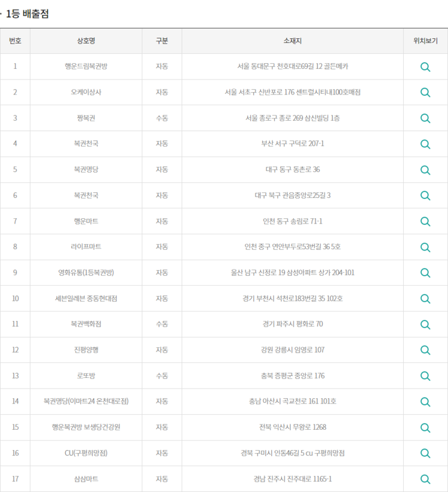This screenshot has width=448, height=492.
Task: Click 수동 type in 짱복권 row
Action: pos(162,118)
